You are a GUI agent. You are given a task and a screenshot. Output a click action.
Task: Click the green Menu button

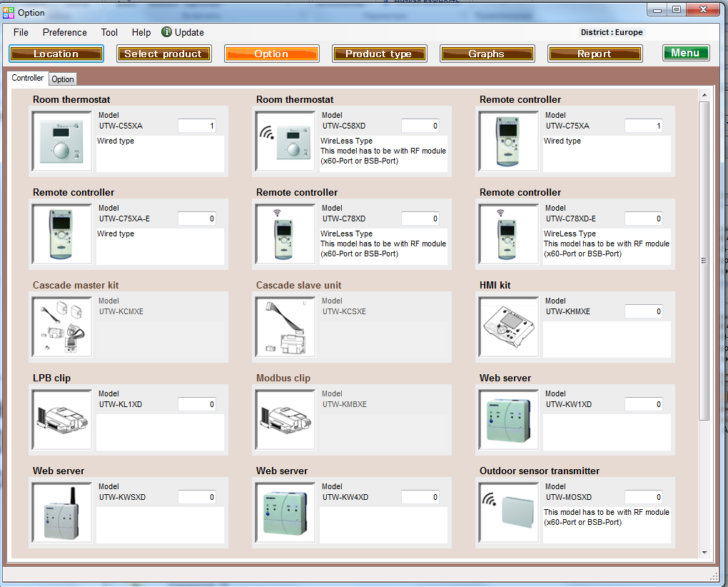(685, 53)
